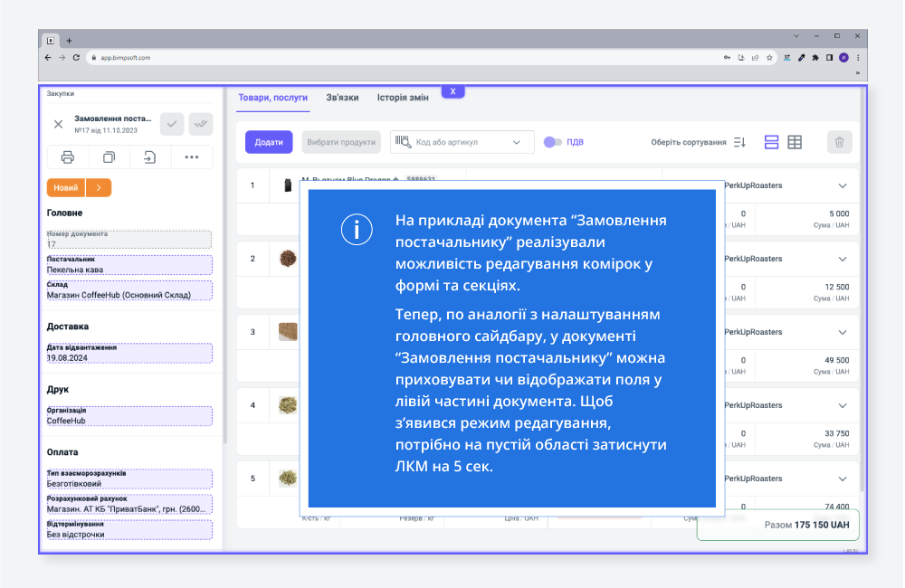Switch to table grid view

[x=795, y=142]
